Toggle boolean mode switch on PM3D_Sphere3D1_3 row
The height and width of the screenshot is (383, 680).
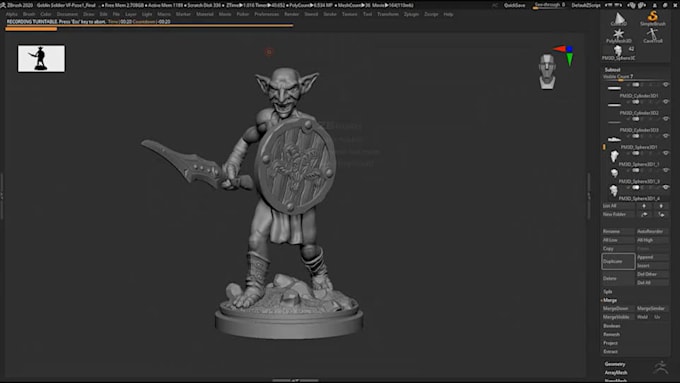636,170
